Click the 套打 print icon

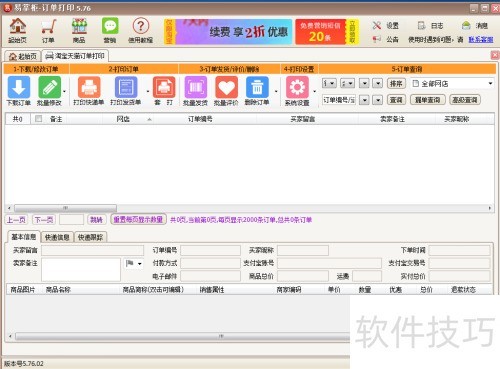coord(164,87)
